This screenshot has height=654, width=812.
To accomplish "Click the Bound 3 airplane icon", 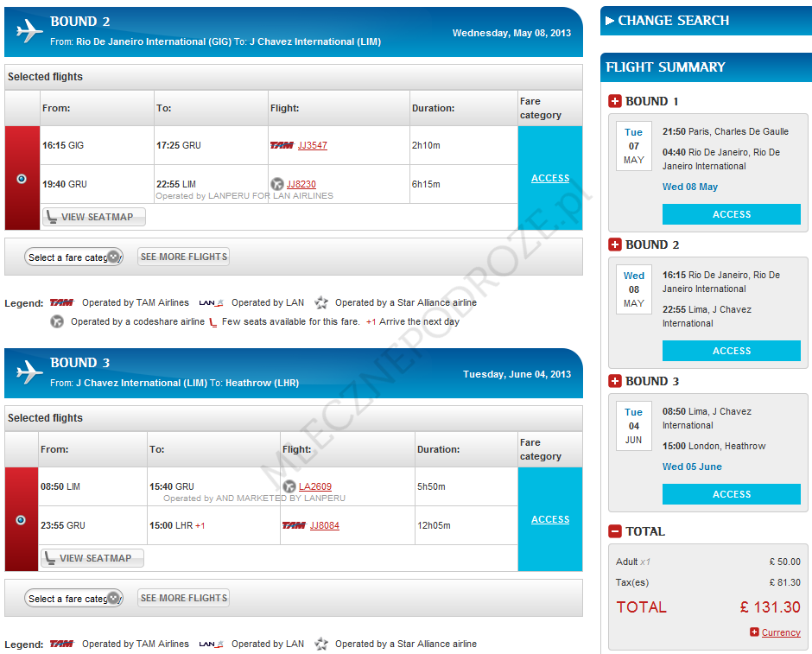I will click(29, 372).
